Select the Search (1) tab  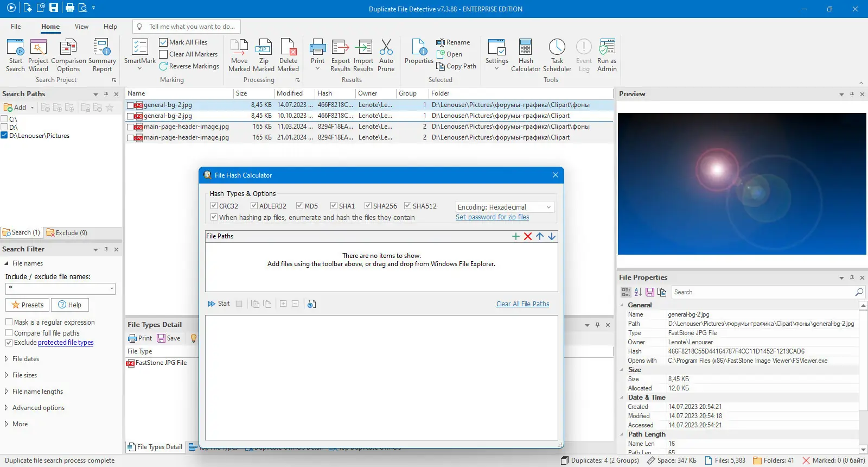[x=21, y=233]
